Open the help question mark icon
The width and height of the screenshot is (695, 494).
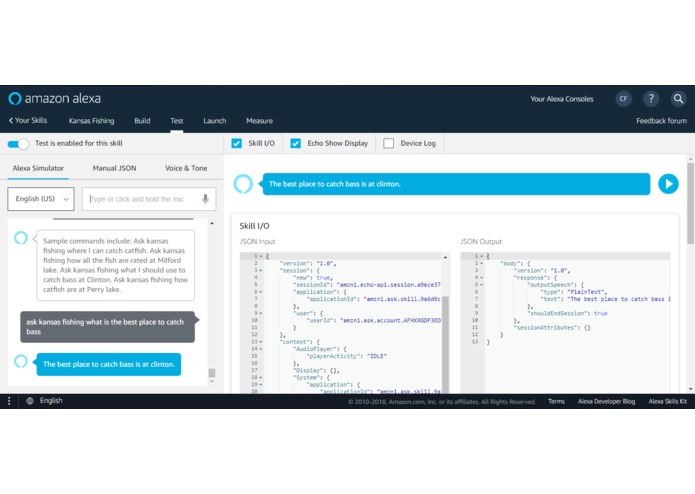click(x=651, y=99)
